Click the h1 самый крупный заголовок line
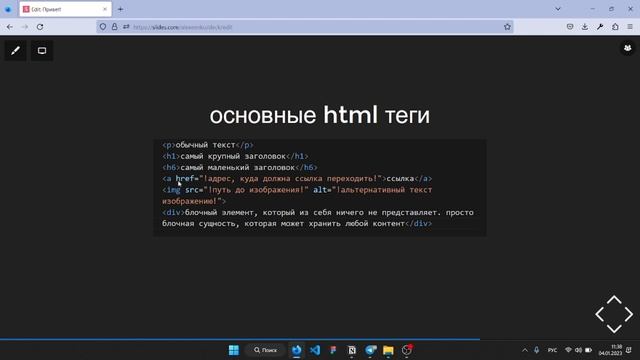The image size is (640, 360). click(x=235, y=156)
